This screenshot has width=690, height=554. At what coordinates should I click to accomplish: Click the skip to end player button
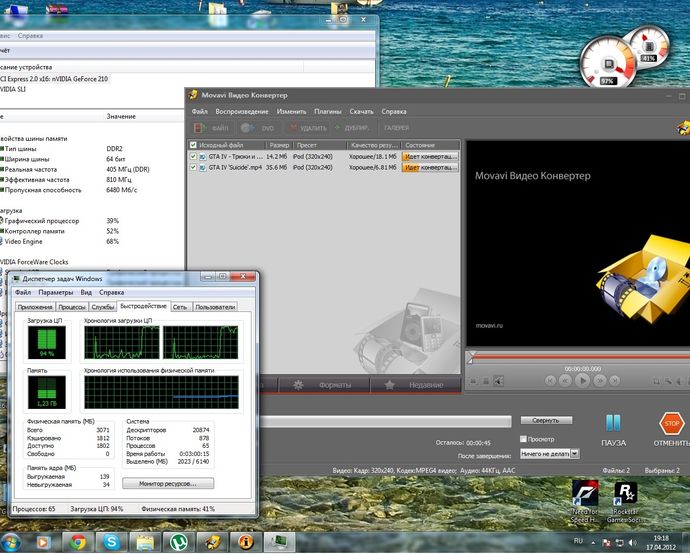[x=615, y=381]
